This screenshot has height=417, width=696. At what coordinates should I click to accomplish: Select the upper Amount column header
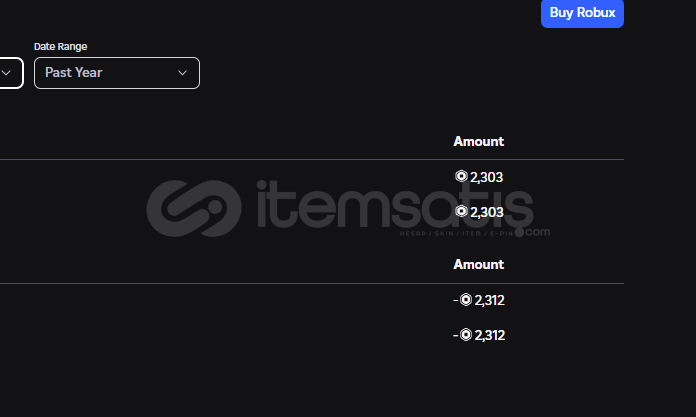point(478,141)
